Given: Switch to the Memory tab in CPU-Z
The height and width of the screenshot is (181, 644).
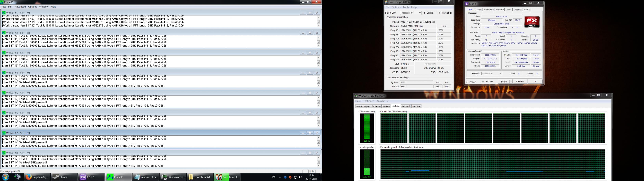Looking at the screenshot, I should [500, 10].
